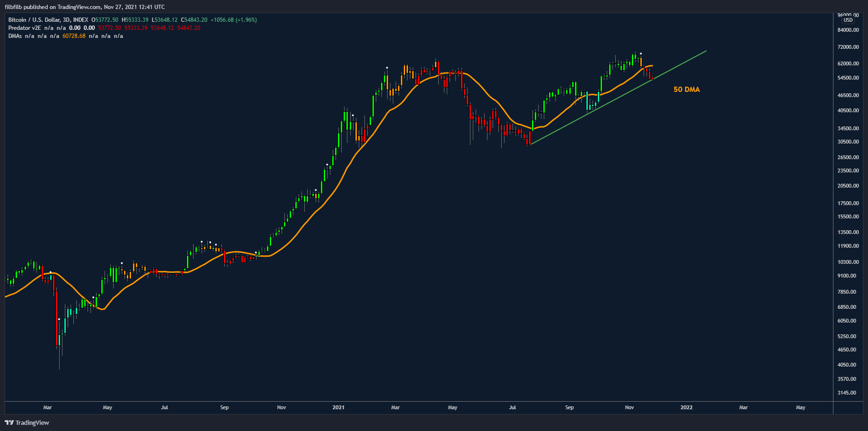Click the closing price C54843.20 in legend

(x=194, y=20)
